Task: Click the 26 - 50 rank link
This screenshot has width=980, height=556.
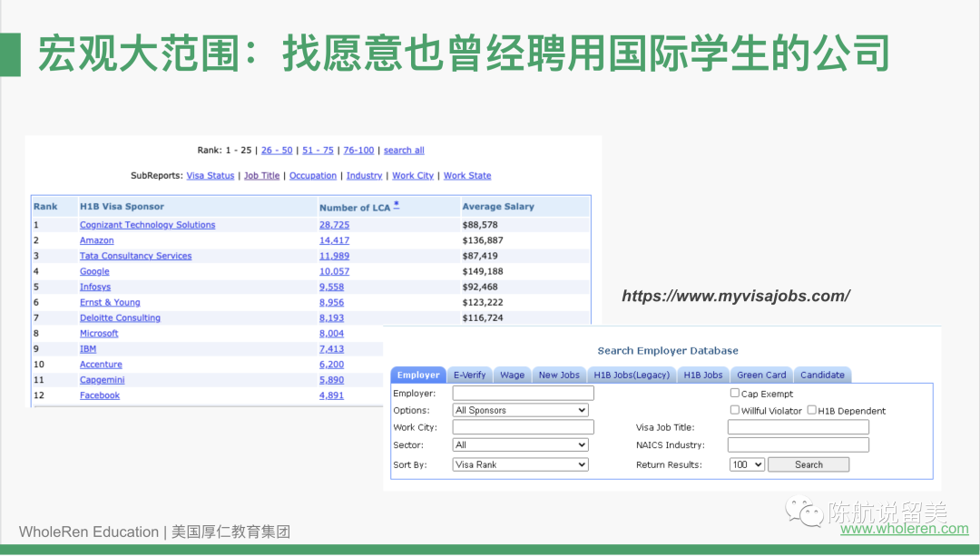Action: (x=277, y=151)
